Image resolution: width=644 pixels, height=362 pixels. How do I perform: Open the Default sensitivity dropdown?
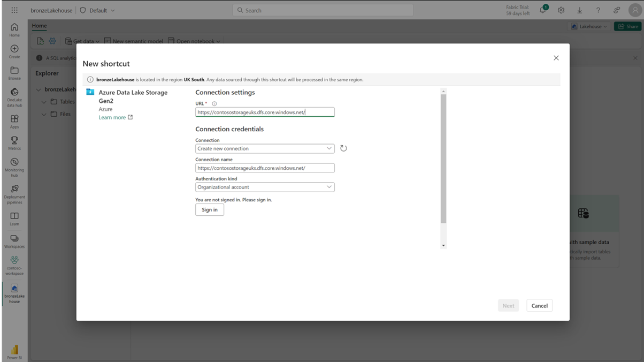(x=97, y=10)
